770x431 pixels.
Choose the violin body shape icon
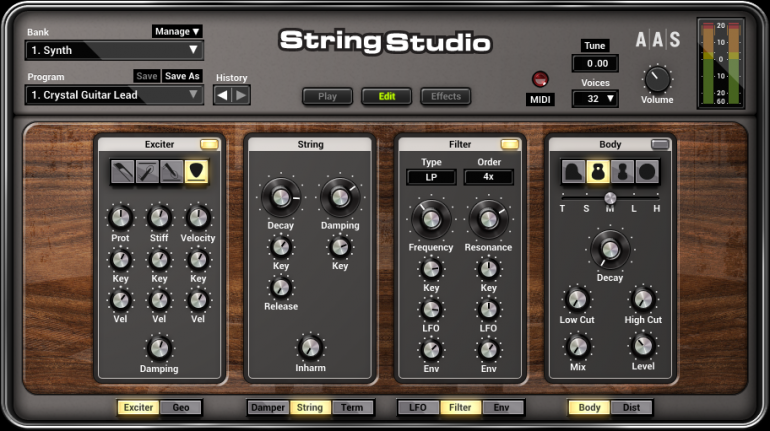point(622,172)
